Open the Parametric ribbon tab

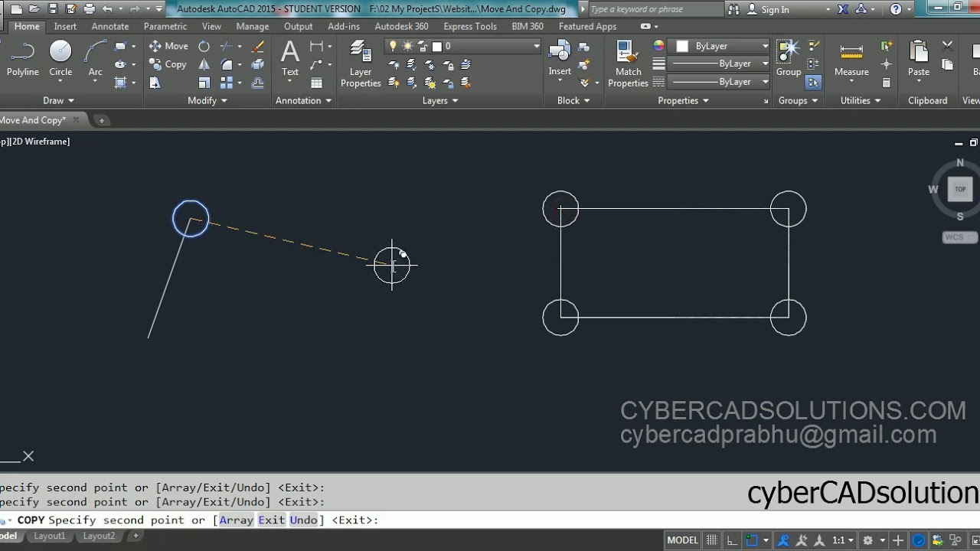coord(165,26)
